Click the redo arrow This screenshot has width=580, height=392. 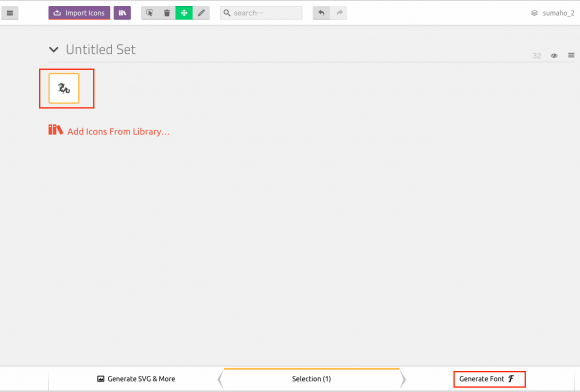click(339, 13)
